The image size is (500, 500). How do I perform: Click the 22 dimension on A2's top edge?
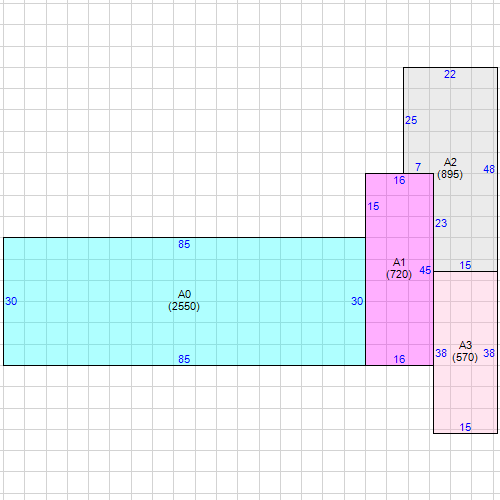pos(450,74)
